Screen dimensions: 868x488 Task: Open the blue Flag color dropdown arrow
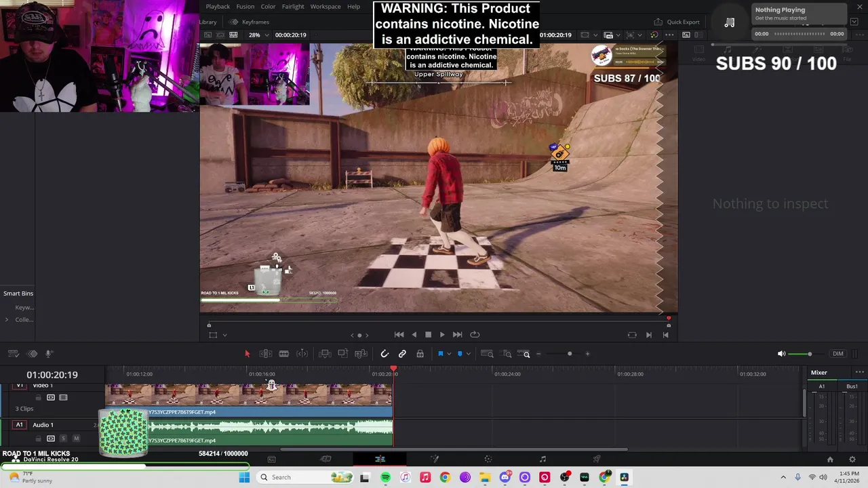[x=449, y=354]
